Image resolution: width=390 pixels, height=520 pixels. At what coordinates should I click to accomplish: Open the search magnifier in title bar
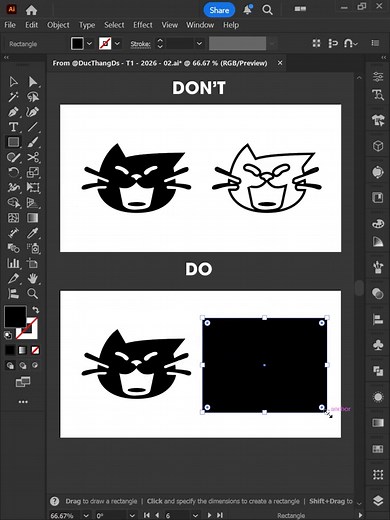[267, 10]
